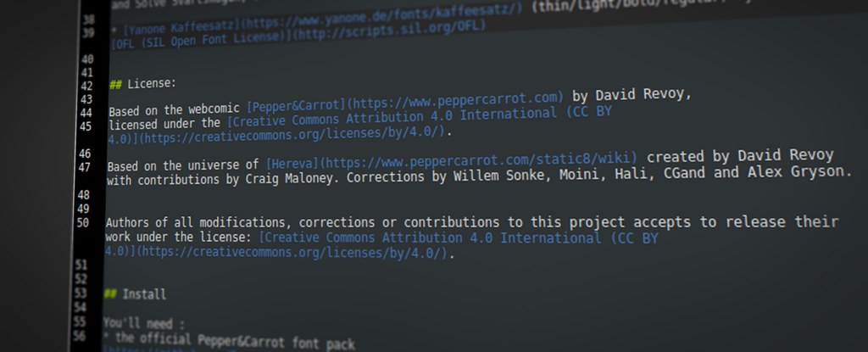Click line number 47 in the gutter
This screenshot has height=352, width=868.
(x=84, y=167)
